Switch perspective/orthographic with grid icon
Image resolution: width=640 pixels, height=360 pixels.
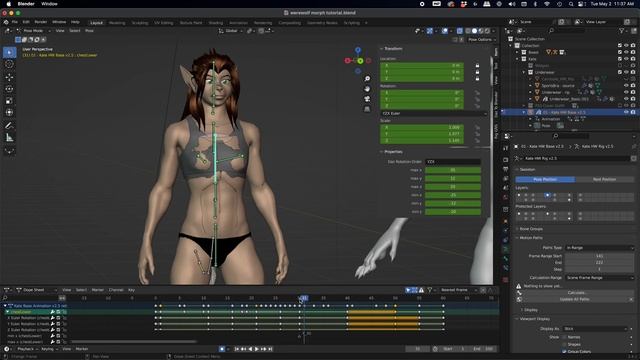tap(367, 109)
